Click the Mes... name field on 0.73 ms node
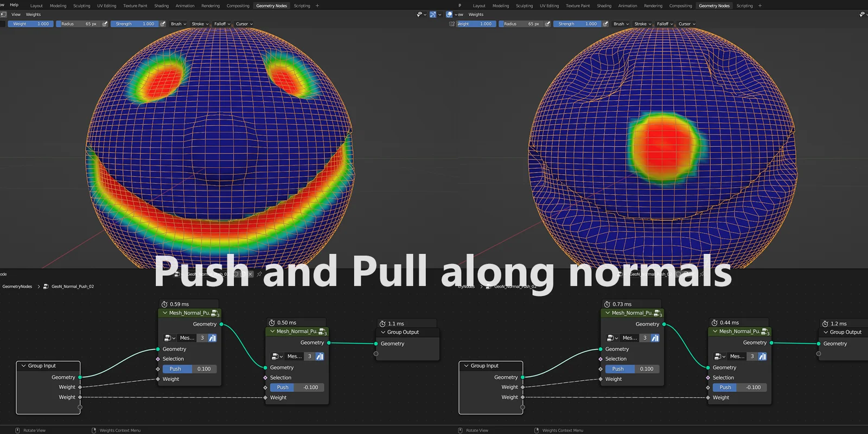 tap(629, 338)
